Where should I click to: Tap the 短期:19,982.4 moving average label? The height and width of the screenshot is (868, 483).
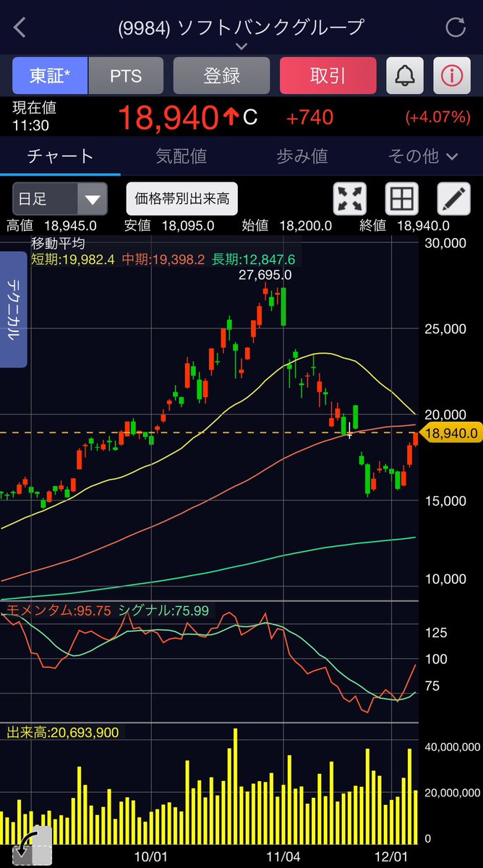[x=74, y=259]
